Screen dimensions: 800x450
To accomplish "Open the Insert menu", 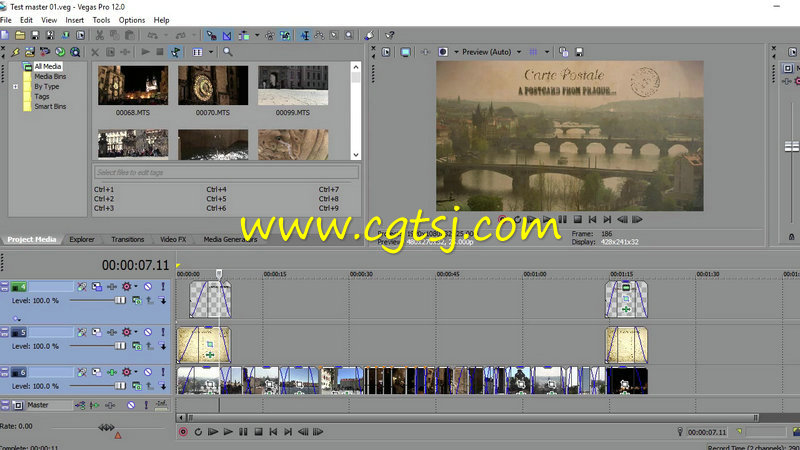I will tap(74, 20).
